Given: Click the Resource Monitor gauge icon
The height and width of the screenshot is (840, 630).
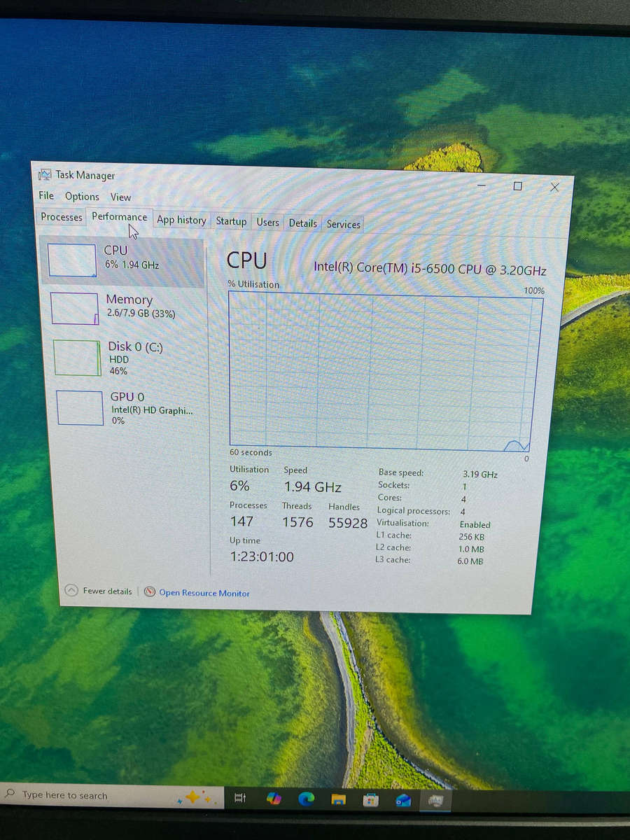Looking at the screenshot, I should (149, 591).
